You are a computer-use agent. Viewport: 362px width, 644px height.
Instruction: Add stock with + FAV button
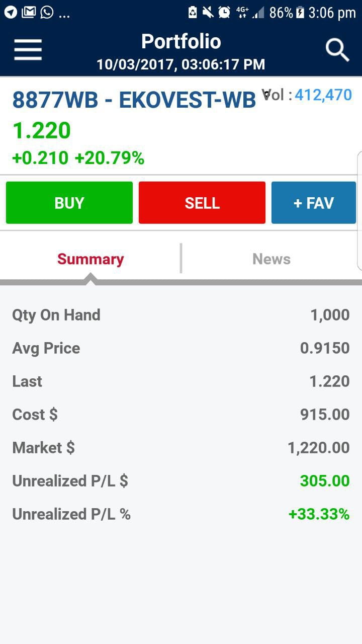point(313,203)
